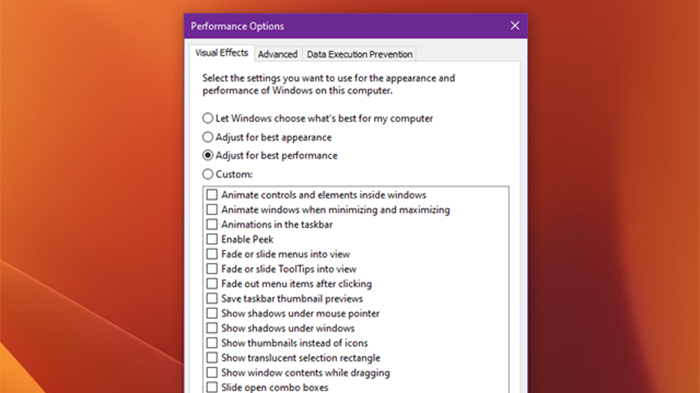
Task: Enable Show shadows under mouse pointer
Action: coord(212,313)
